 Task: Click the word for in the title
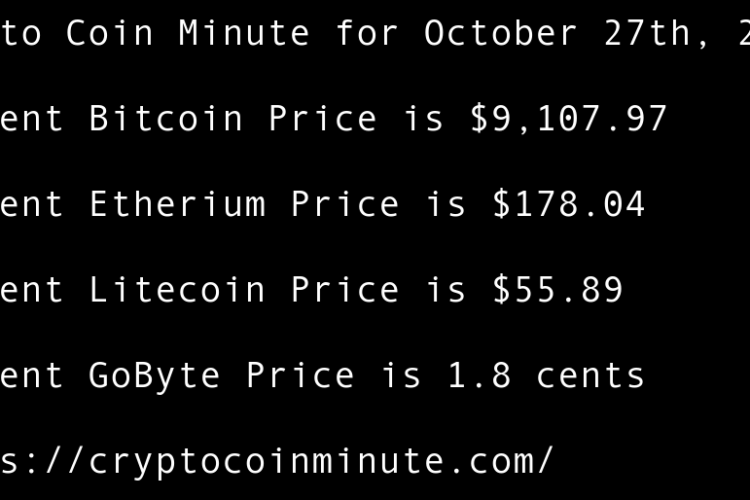367,33
